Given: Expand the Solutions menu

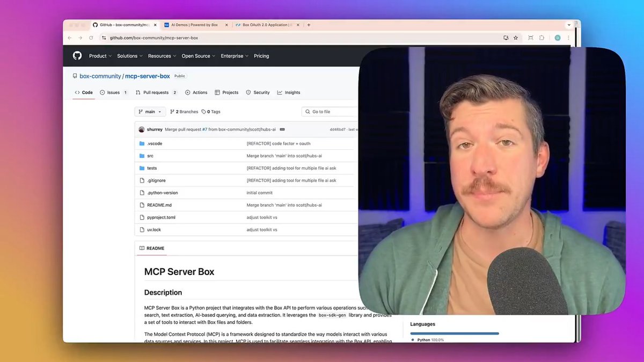Looking at the screenshot, I should 130,56.
